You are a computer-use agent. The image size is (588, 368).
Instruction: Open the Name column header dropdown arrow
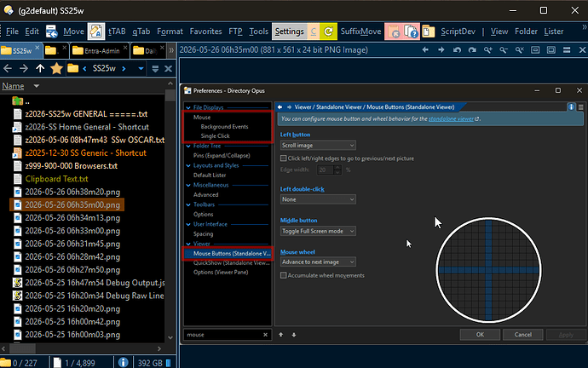(x=37, y=86)
